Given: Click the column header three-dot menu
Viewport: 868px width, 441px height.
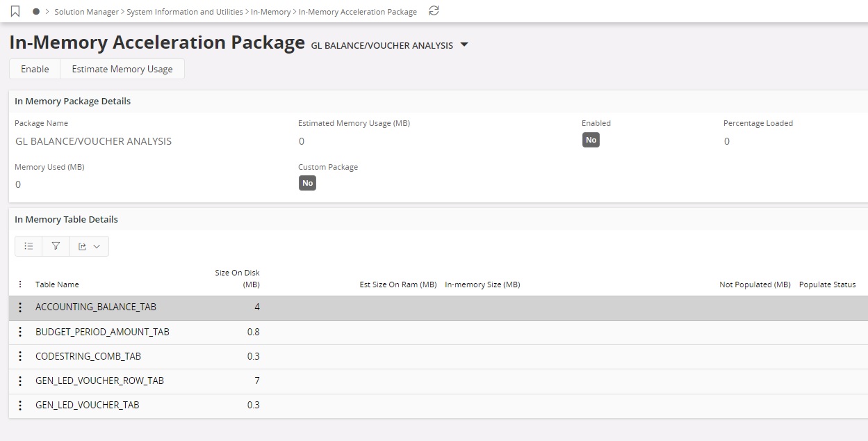Looking at the screenshot, I should (20, 284).
